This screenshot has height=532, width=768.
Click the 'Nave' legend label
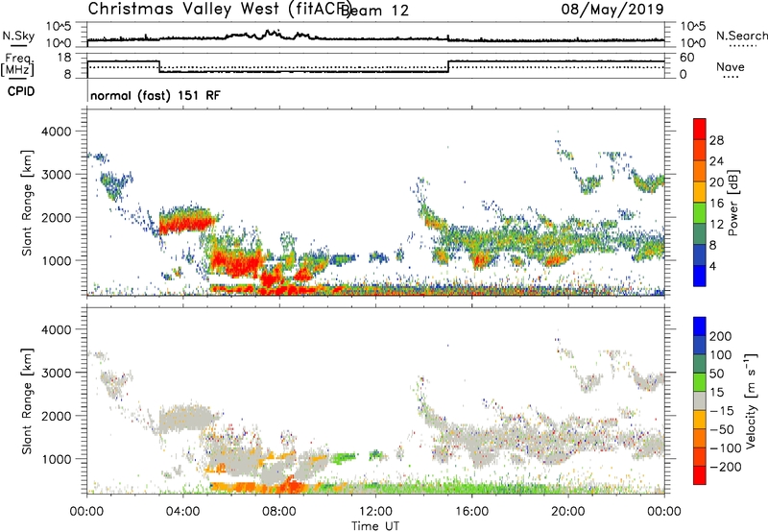(x=731, y=67)
